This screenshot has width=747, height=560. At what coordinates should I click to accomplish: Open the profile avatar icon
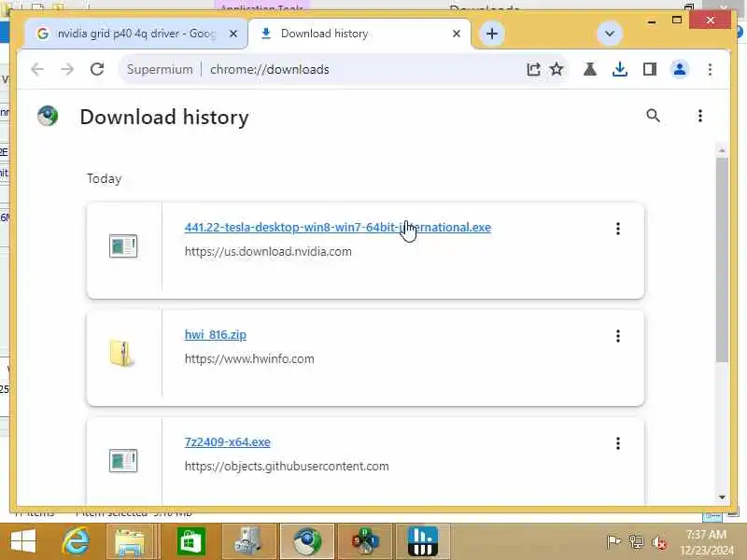pos(680,69)
